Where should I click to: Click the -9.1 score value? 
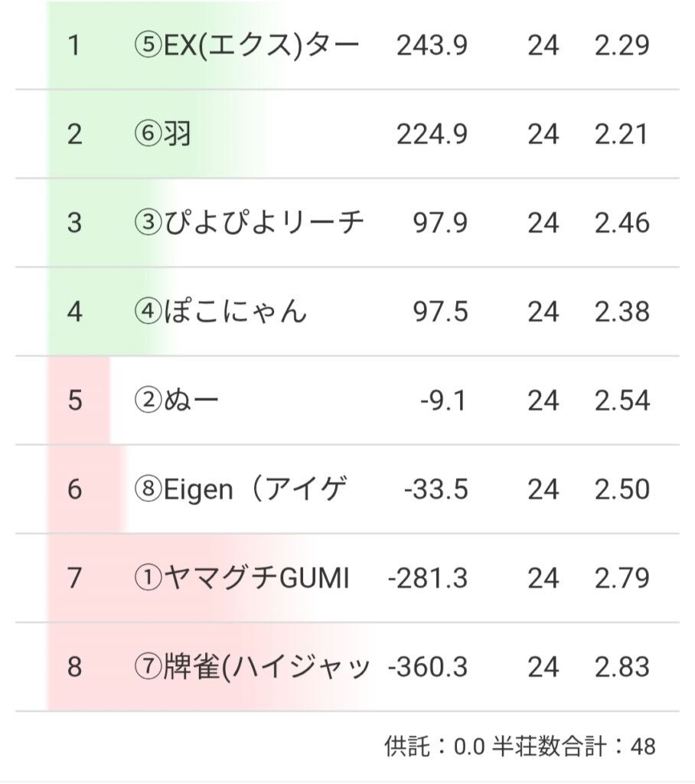[443, 401]
